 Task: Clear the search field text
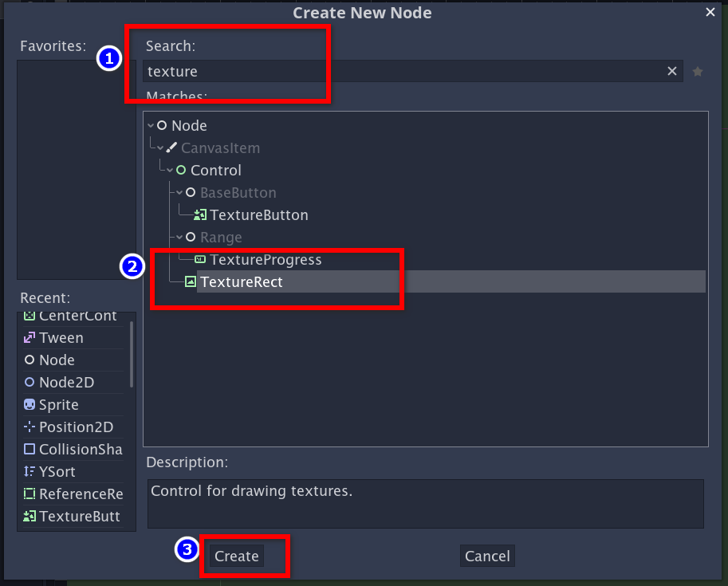tap(672, 71)
